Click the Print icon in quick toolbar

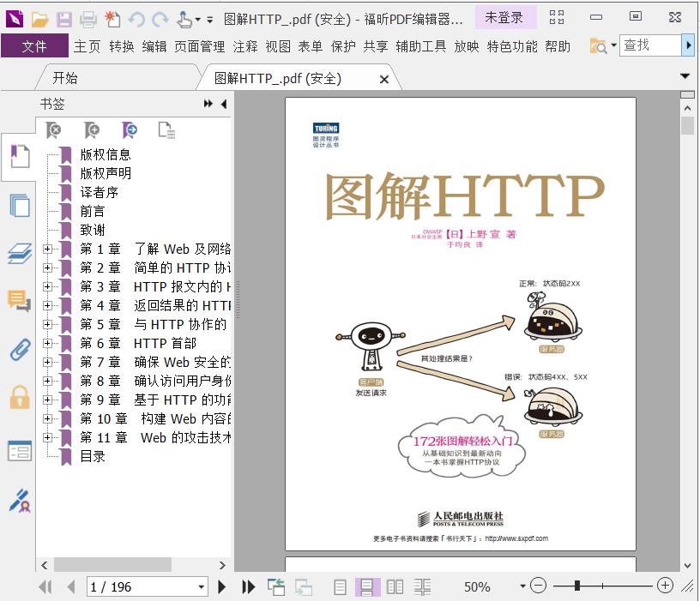tap(88, 19)
